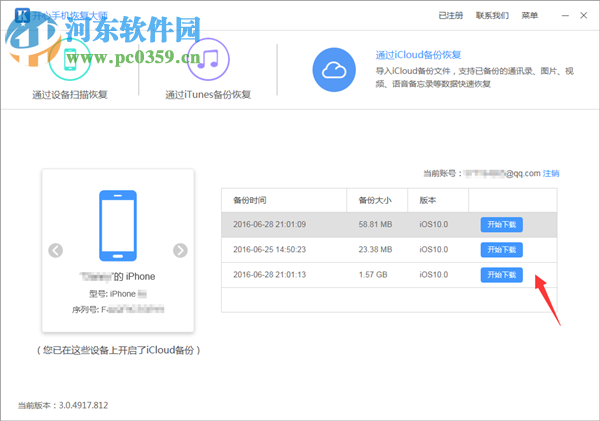Open the iCloud backup recovery cloud icon

[334, 70]
